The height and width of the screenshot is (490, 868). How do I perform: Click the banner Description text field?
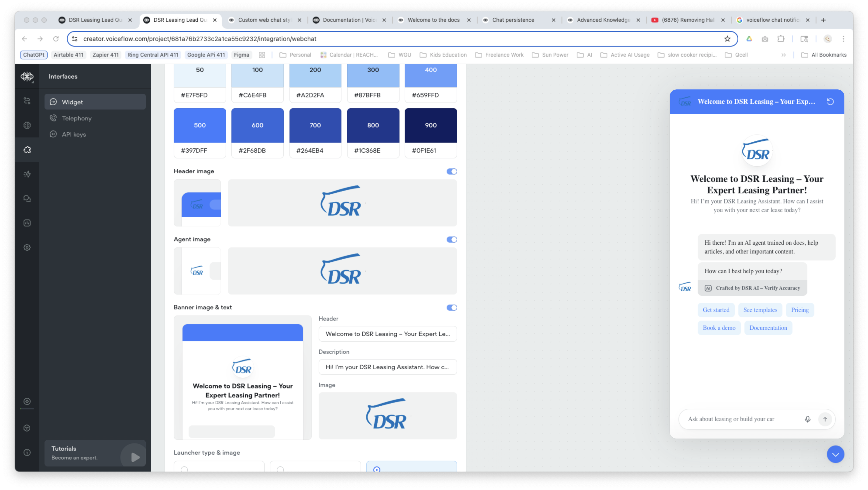387,367
